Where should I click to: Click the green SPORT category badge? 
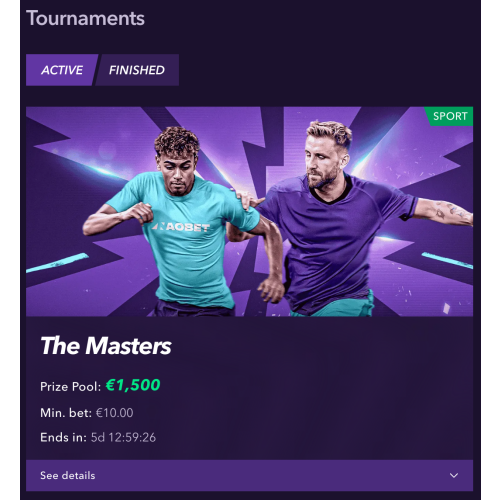pos(449,116)
